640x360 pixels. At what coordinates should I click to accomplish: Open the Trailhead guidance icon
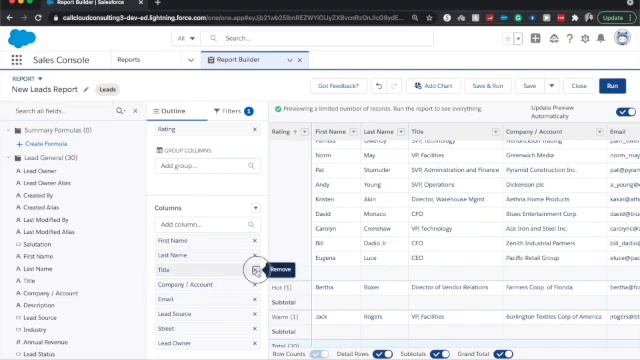(554, 38)
